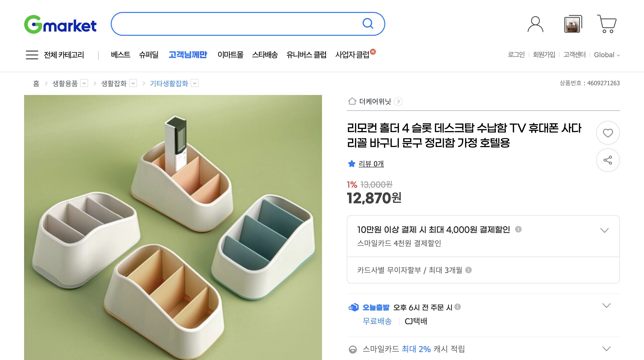Image resolution: width=644 pixels, height=360 pixels.
Task: Click the user profile icon
Action: click(536, 24)
